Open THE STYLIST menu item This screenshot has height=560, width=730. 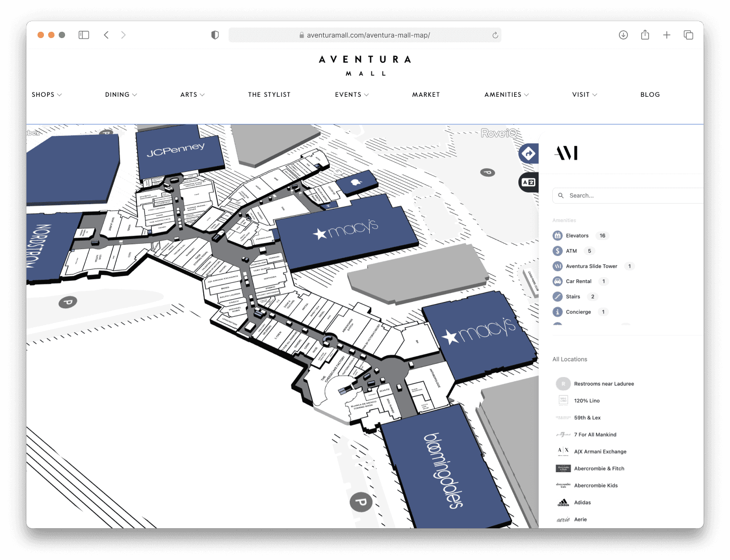tap(269, 95)
